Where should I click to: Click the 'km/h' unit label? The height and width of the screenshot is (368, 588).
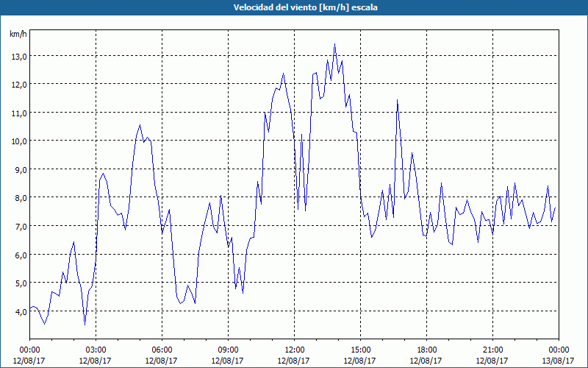coord(18,35)
